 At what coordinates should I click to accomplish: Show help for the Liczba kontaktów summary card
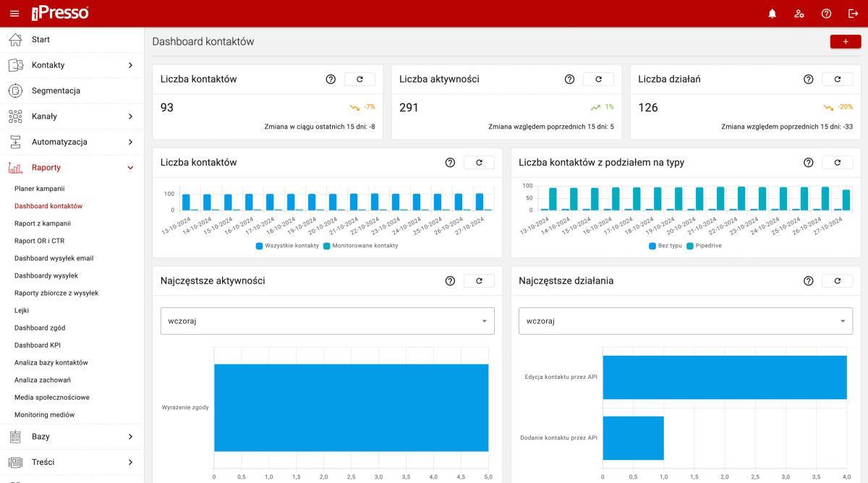click(x=331, y=80)
